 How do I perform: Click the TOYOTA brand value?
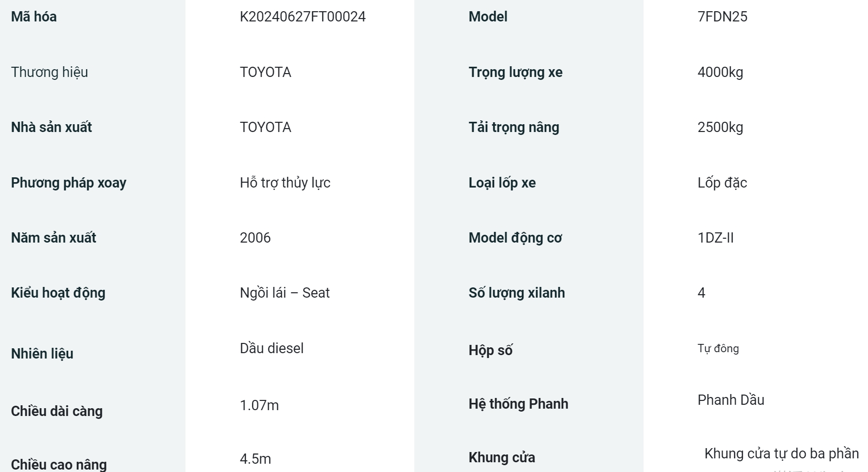click(x=265, y=72)
